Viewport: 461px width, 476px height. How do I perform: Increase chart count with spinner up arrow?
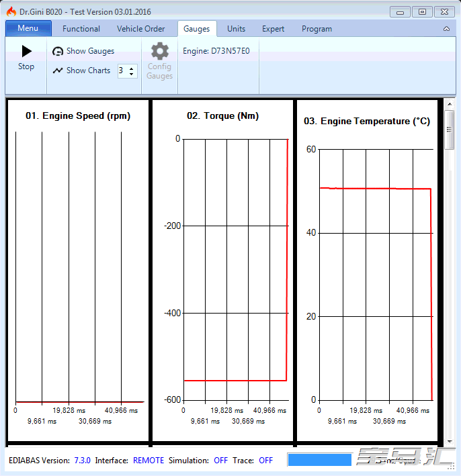click(x=131, y=68)
